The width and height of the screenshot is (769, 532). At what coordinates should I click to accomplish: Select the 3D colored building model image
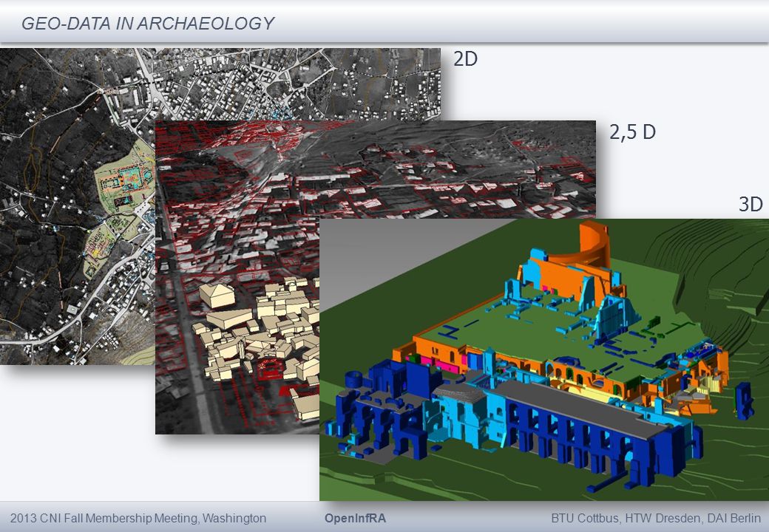coord(544,360)
